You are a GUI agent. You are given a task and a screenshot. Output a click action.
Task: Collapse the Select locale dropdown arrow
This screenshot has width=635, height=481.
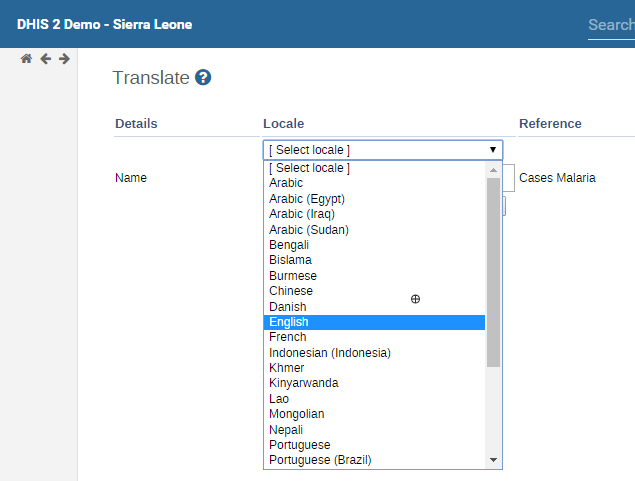[x=493, y=150]
